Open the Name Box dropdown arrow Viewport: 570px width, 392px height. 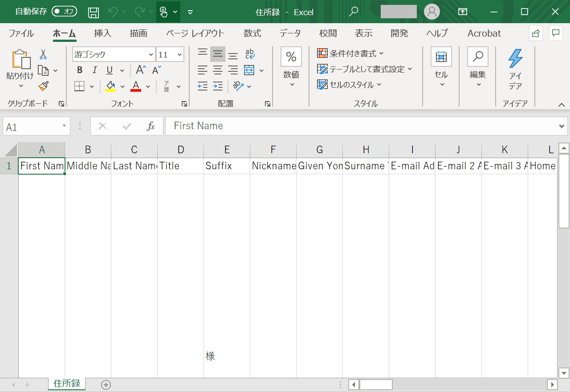(65, 126)
